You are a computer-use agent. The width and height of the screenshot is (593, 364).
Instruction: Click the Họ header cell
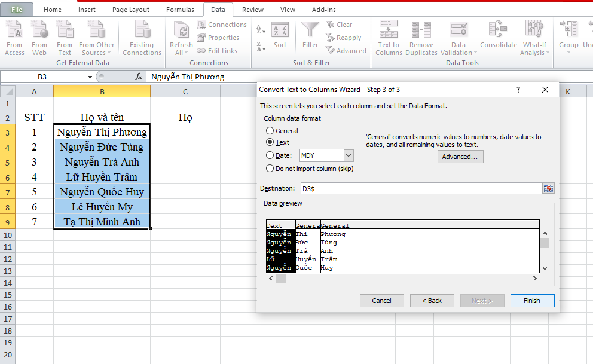pyautogui.click(x=185, y=117)
